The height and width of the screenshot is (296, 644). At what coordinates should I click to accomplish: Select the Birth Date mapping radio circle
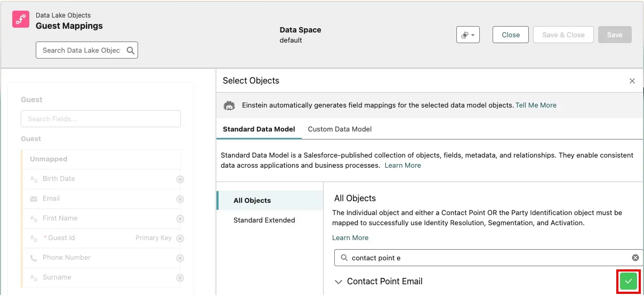click(x=180, y=179)
